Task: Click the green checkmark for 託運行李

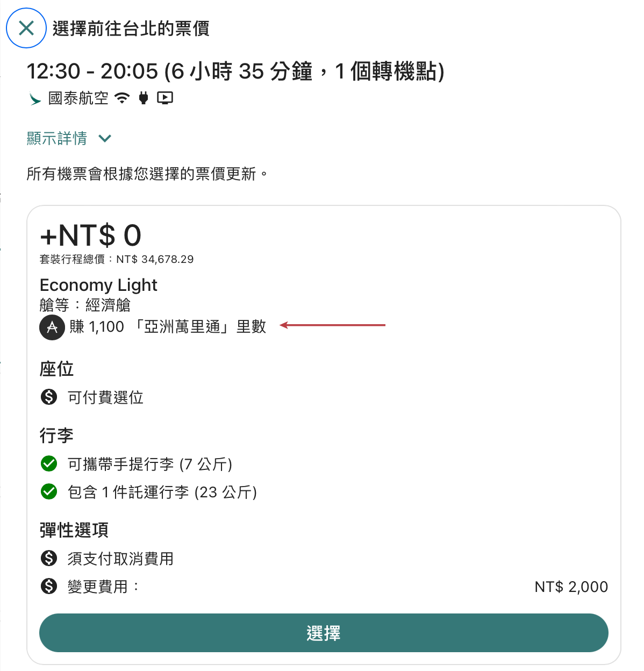Action: point(49,491)
